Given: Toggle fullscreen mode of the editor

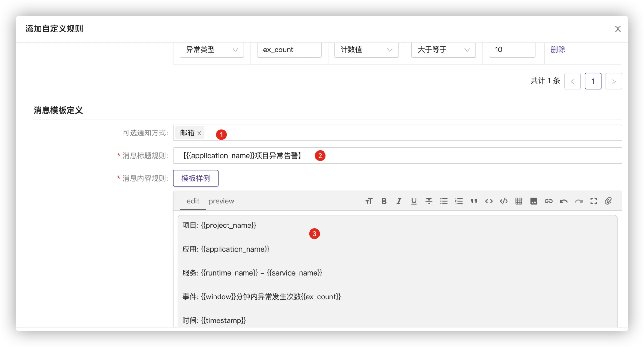Looking at the screenshot, I should click(594, 201).
